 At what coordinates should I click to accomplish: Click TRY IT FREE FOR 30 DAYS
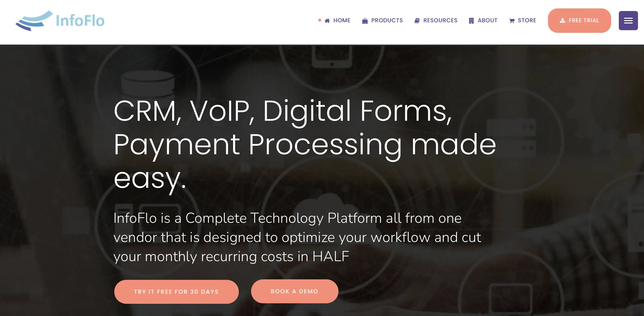point(176,291)
